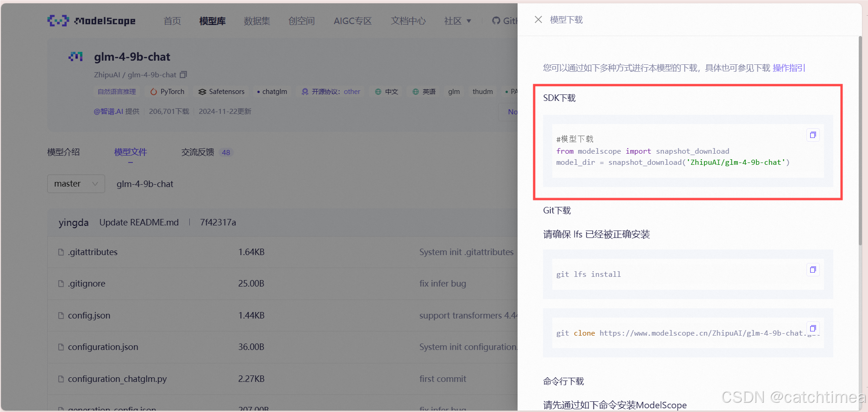
Task: Click the PyTorch tag icon
Action: coord(154,92)
